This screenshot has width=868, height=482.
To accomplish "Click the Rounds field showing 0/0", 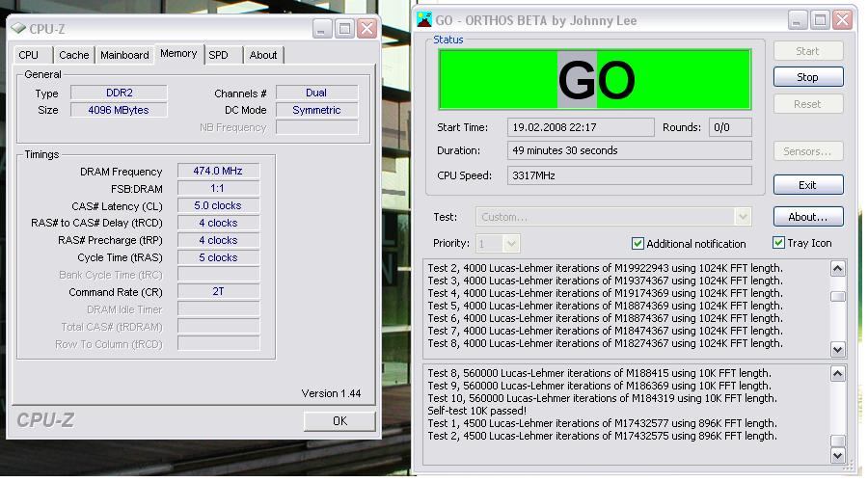I will point(730,127).
